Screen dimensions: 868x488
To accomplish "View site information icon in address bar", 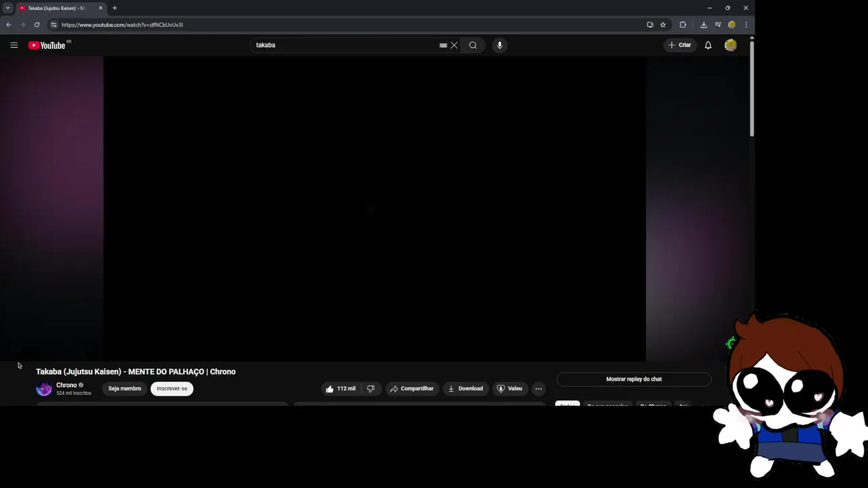I will (54, 25).
